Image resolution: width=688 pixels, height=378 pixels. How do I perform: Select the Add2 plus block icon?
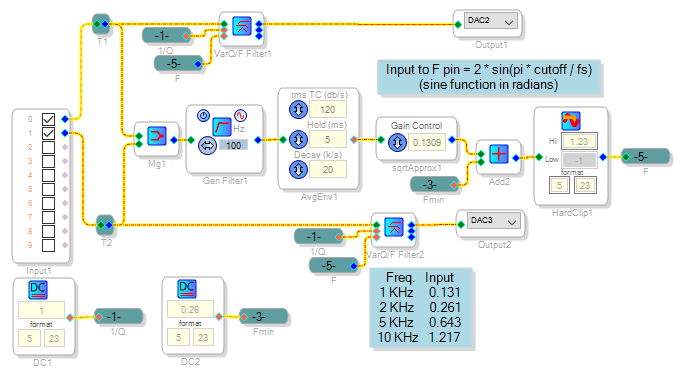[499, 154]
